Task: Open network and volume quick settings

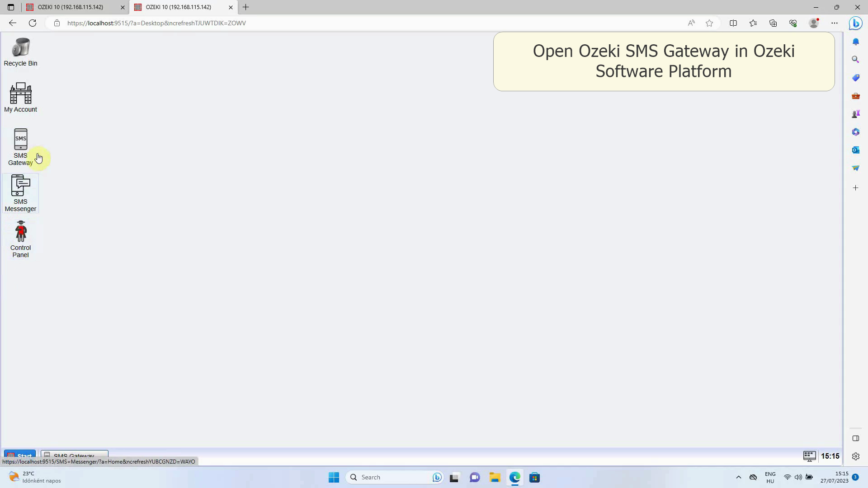Action: [798, 478]
